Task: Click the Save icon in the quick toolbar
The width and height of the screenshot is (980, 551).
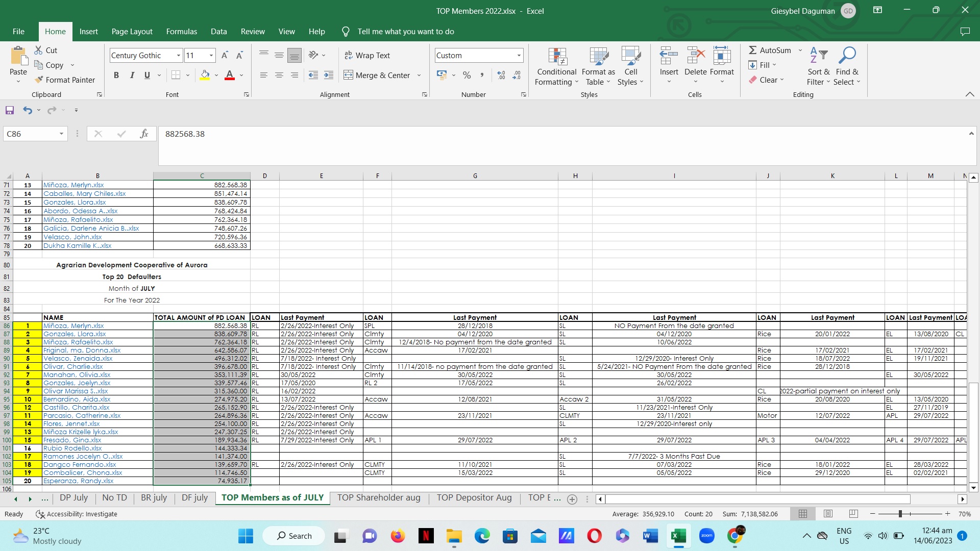Action: coord(10,110)
